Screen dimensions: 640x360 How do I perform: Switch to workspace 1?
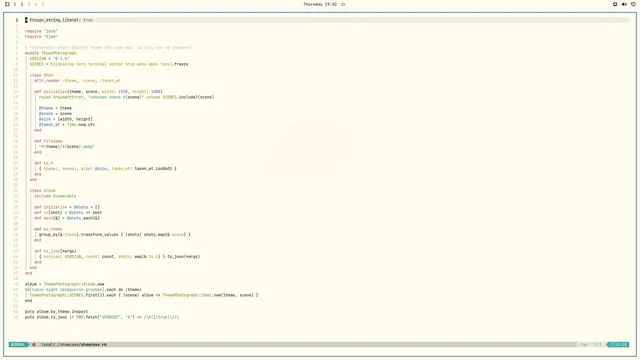point(15,4)
